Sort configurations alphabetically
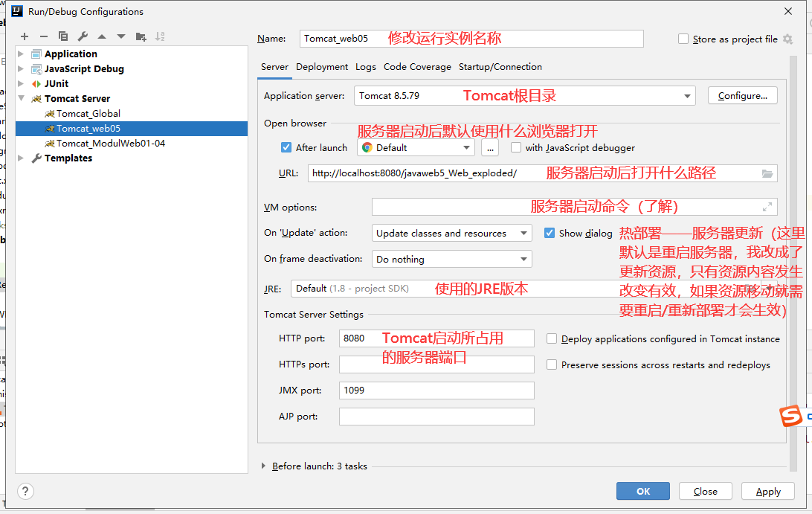The image size is (812, 514). click(x=160, y=36)
